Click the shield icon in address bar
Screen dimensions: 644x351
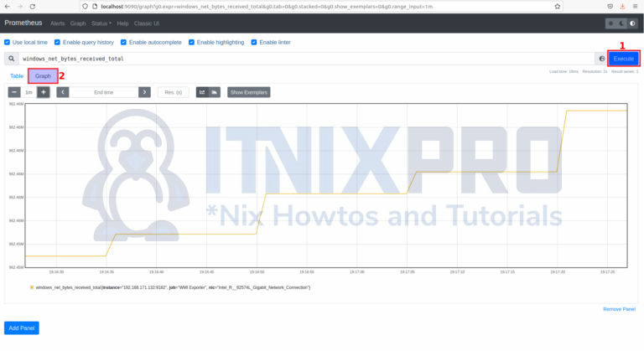point(85,7)
